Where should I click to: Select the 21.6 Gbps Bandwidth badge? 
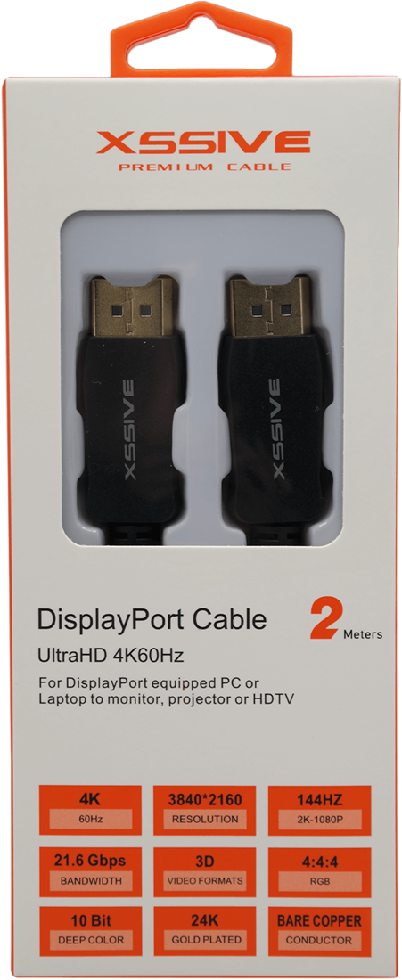(91, 872)
